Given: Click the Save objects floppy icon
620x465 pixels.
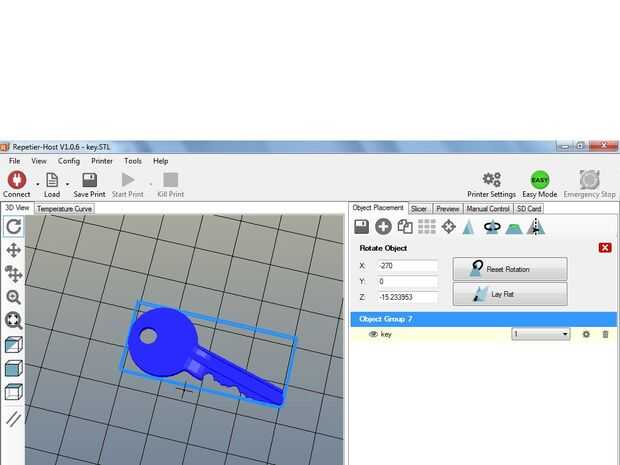Looking at the screenshot, I should point(361,227).
